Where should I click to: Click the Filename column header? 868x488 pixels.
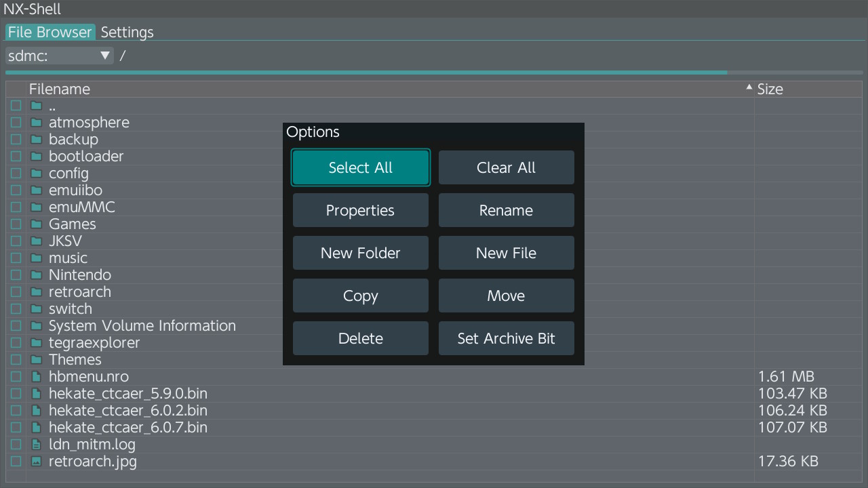pos(59,89)
